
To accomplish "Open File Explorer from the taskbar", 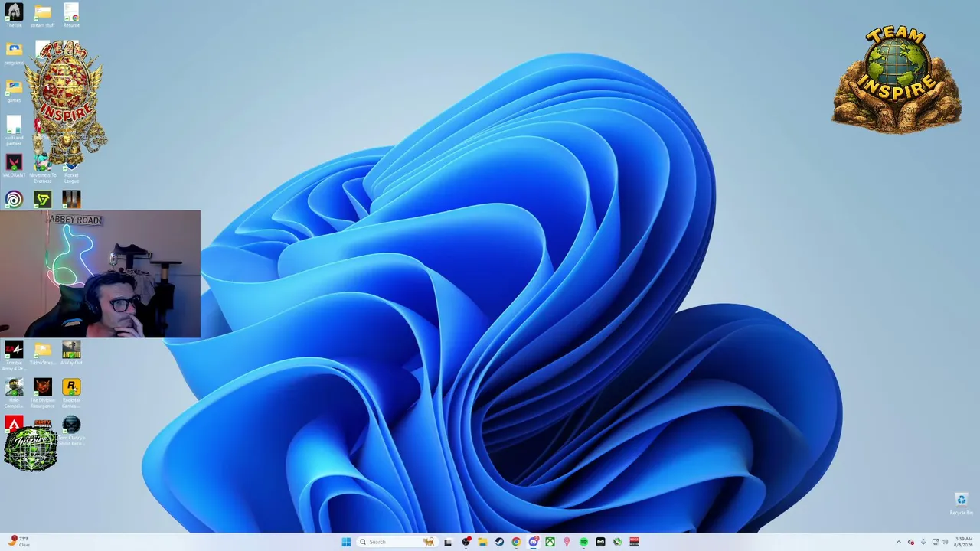I will click(x=482, y=542).
